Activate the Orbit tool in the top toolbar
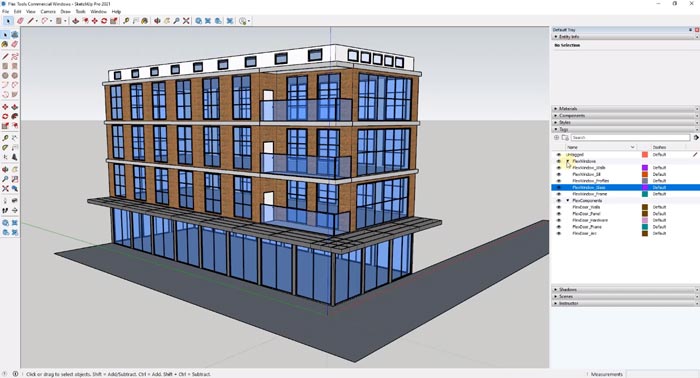This screenshot has height=378, width=700. click(x=157, y=21)
